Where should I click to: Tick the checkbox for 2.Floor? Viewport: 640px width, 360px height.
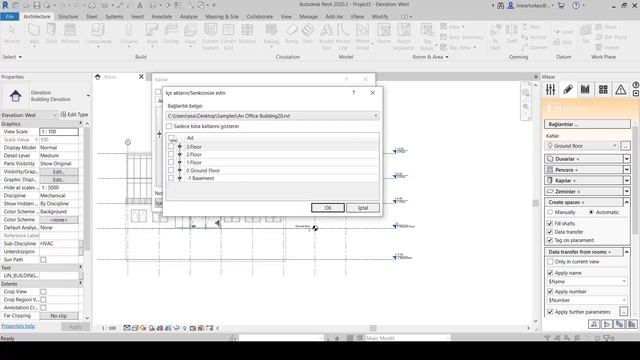point(171,154)
